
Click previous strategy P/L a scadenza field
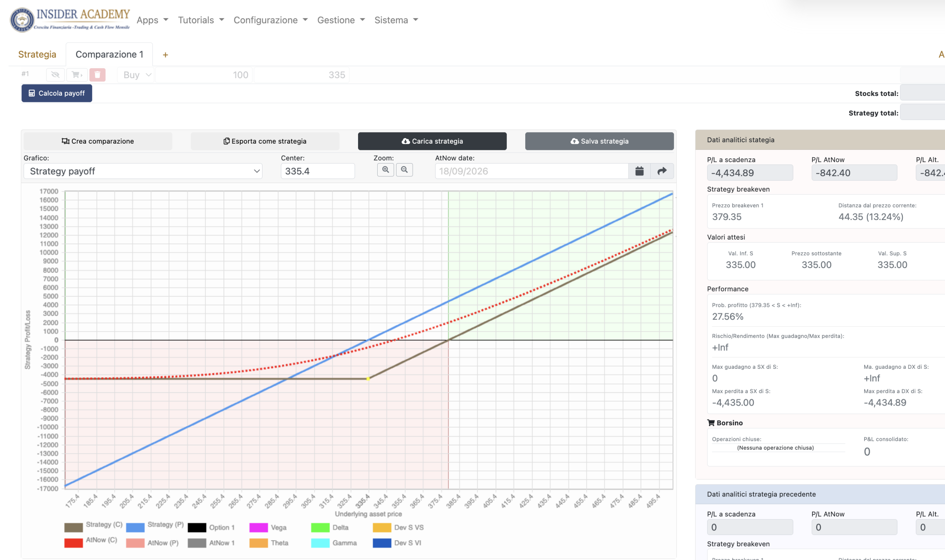[750, 527]
